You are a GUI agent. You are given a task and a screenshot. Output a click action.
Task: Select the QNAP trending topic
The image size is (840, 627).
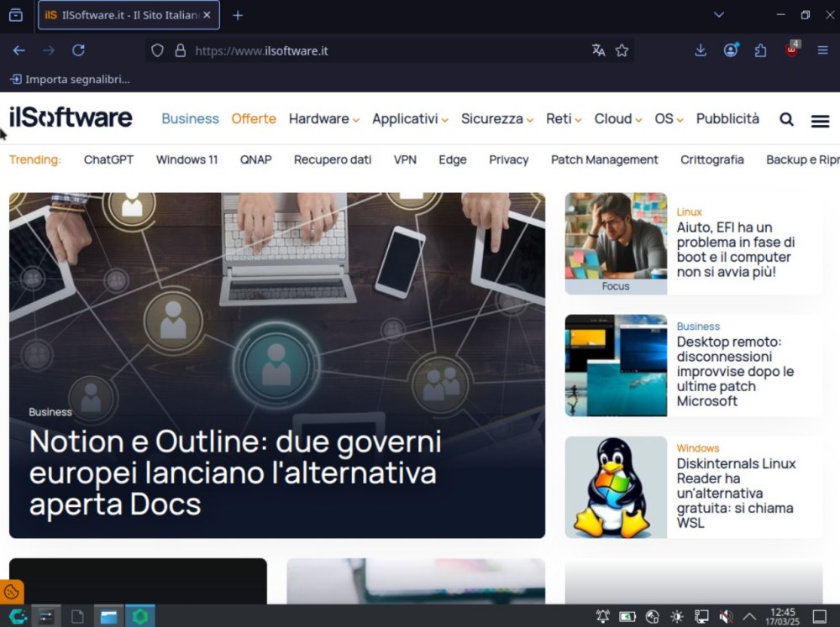[256, 159]
